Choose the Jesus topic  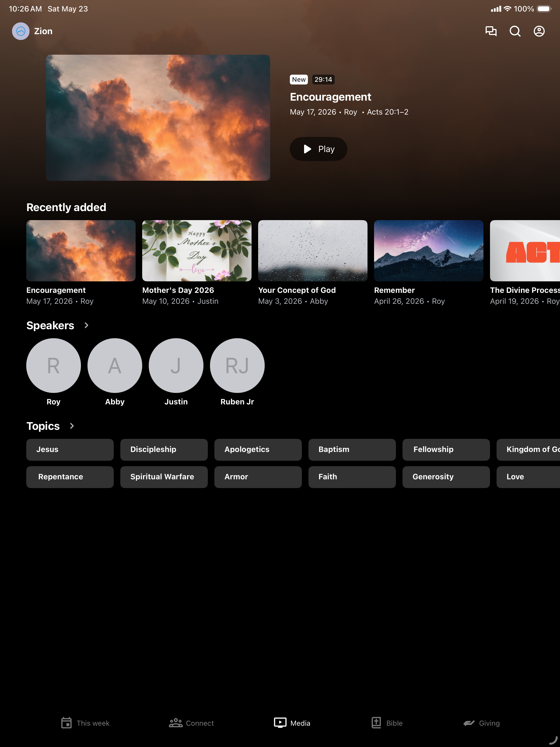(x=70, y=450)
